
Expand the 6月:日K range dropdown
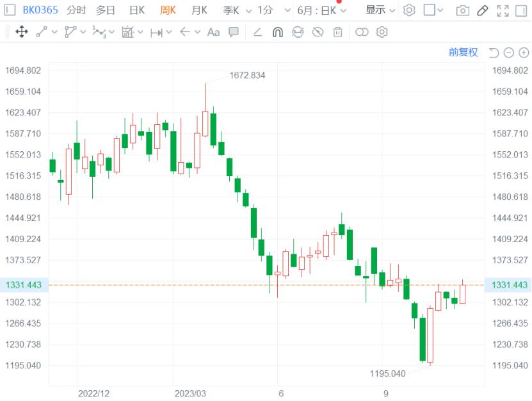click(x=321, y=11)
